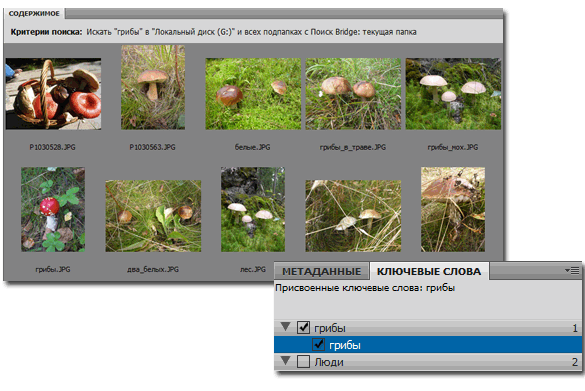
Task: Select thumbnail of P1030563.JPG mushroom
Action: pyautogui.click(x=153, y=87)
